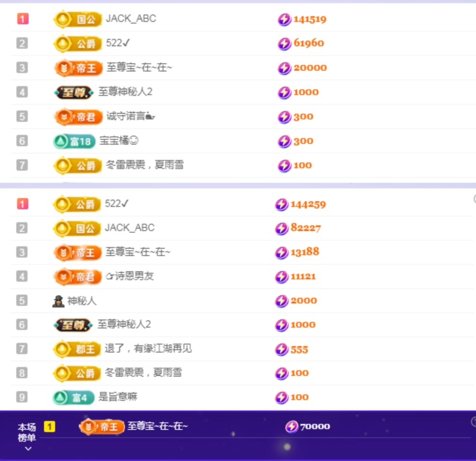Image resolution: width=476 pixels, height=461 pixels.
Task: Open the user 是旨意嘛
Action: coord(118,397)
